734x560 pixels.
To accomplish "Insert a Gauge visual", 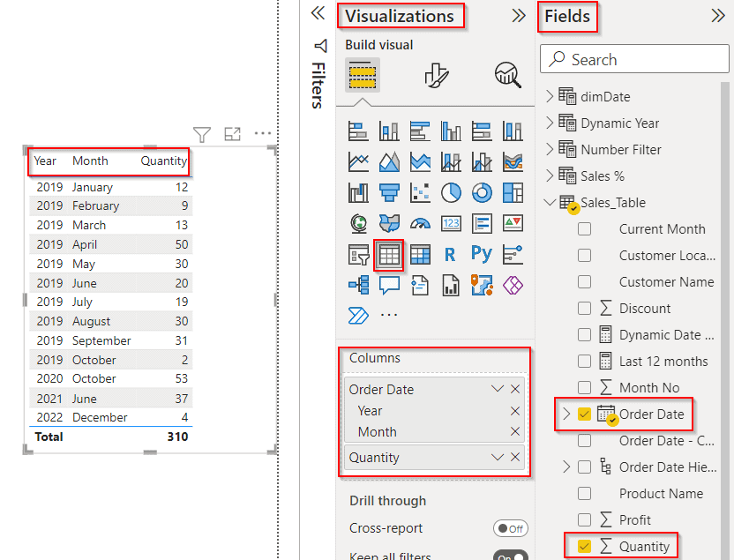I will [x=420, y=224].
